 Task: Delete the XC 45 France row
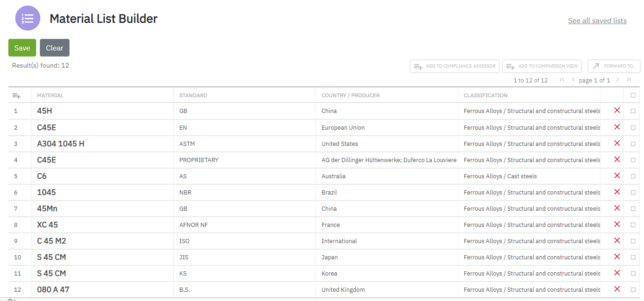coord(617,224)
